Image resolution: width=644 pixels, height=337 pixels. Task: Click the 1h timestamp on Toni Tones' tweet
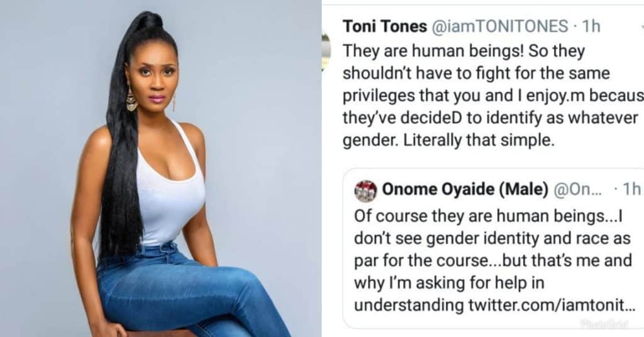tap(591, 26)
